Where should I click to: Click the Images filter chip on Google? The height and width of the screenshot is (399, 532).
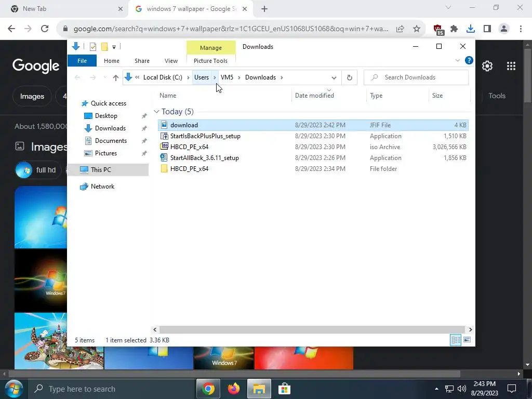pyautogui.click(x=32, y=96)
